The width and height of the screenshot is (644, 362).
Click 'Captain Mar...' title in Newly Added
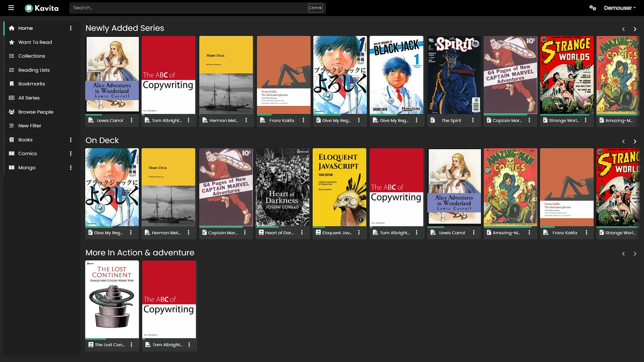point(507,120)
